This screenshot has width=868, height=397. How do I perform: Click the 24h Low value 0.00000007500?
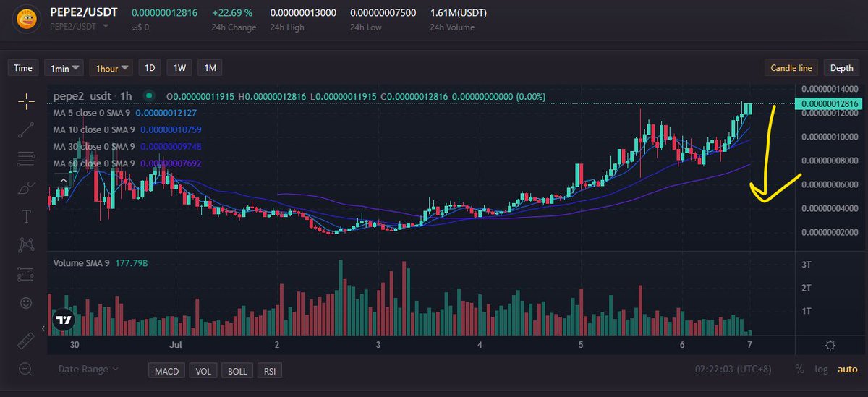pos(383,13)
